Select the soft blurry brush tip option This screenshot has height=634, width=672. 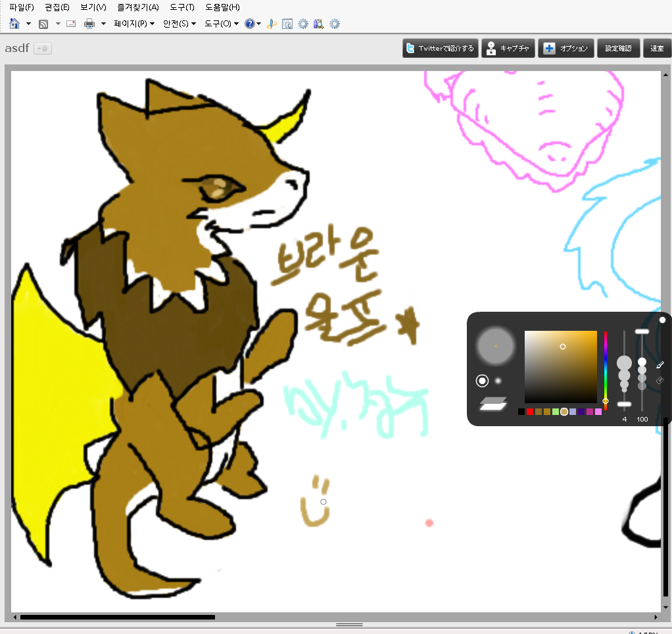click(x=498, y=381)
